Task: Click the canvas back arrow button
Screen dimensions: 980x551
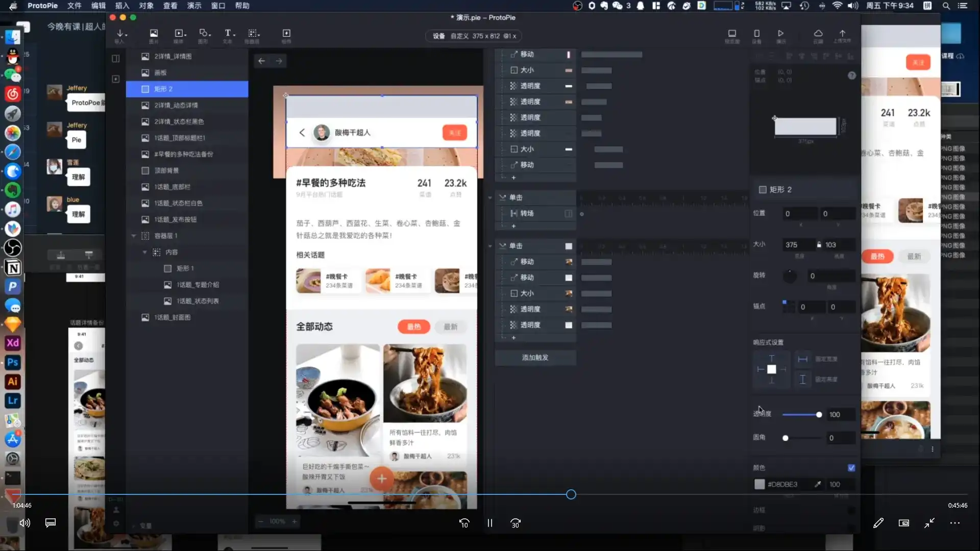Action: (261, 61)
